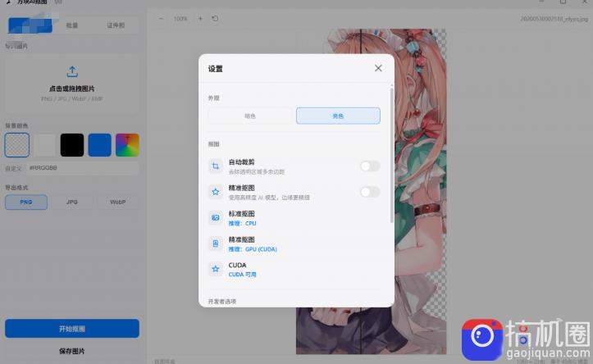Screen dimensions: 593x364
Task: Click the reset view rotate icon
Action: point(215,18)
